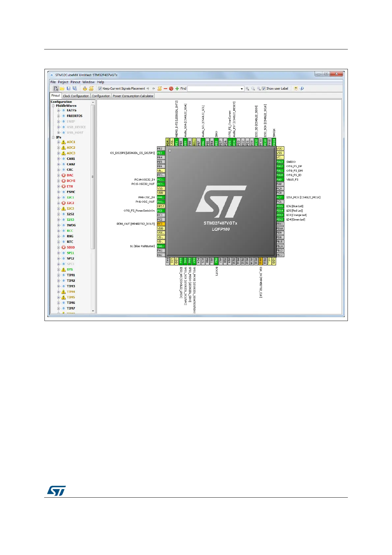Image resolution: width=392 pixels, height=555 pixels.
Task: Click the configuration tree scrollbar down arrow
Action: [x=93, y=311]
